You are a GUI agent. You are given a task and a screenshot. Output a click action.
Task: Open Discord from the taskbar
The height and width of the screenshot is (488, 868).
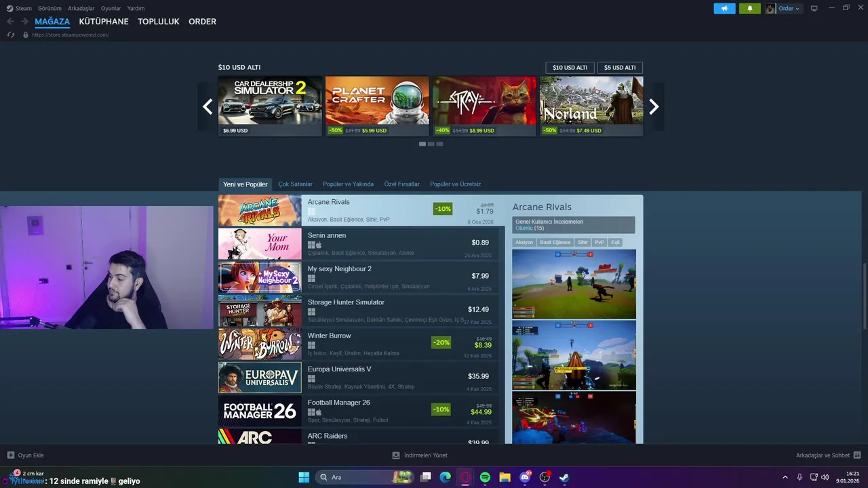click(x=525, y=477)
